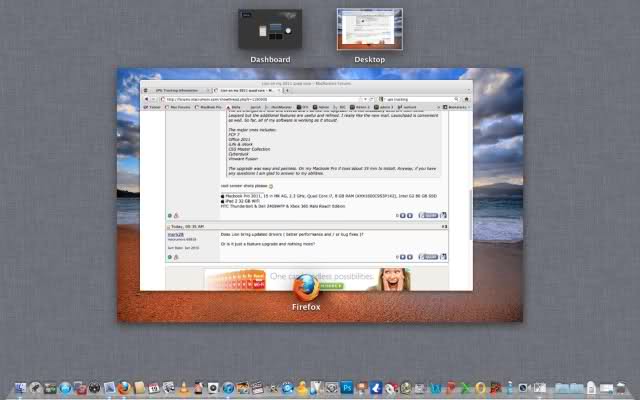Click the Firefox icon in the Dock
Viewport: 640px width, 400px height.
(x=124, y=388)
